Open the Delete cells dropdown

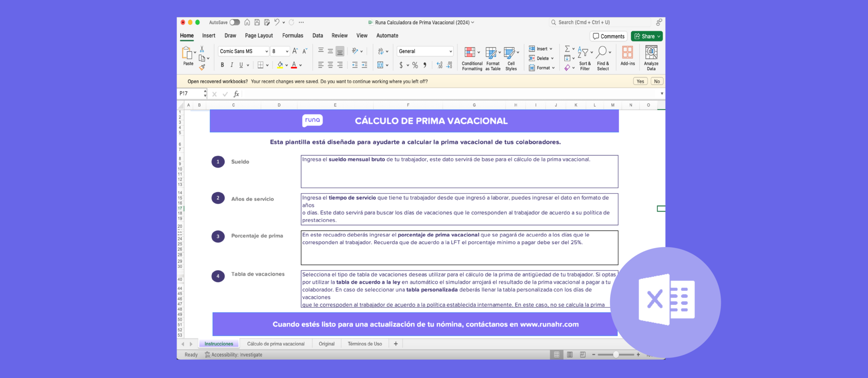pyautogui.click(x=541, y=58)
